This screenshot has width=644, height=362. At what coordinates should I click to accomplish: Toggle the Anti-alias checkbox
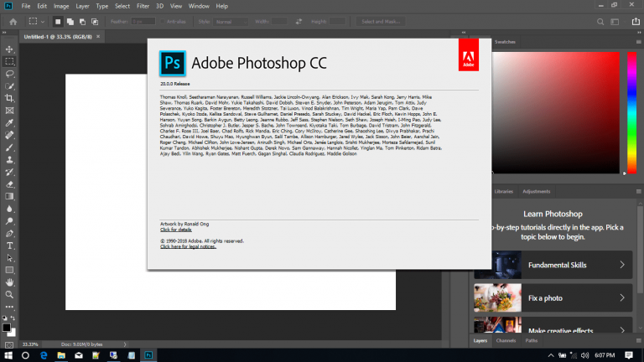(x=163, y=22)
